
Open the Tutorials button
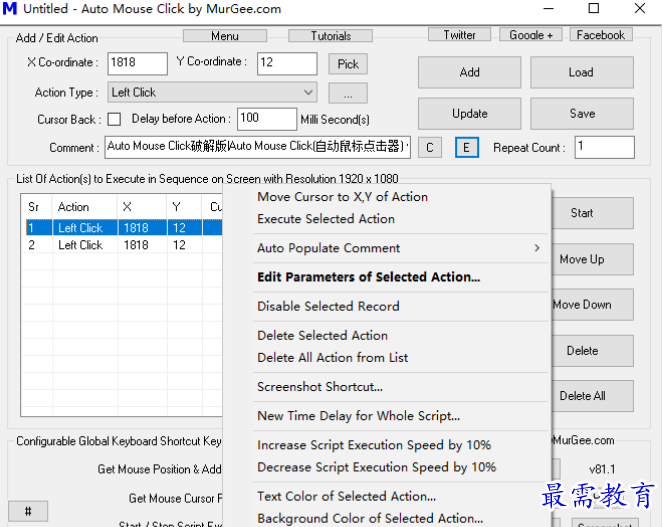pyautogui.click(x=331, y=36)
